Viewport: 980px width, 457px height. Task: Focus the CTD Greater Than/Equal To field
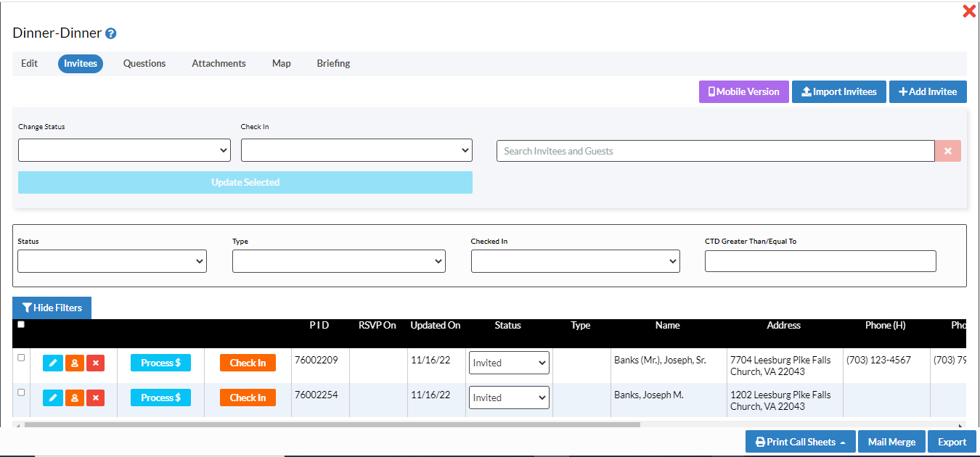pos(820,261)
